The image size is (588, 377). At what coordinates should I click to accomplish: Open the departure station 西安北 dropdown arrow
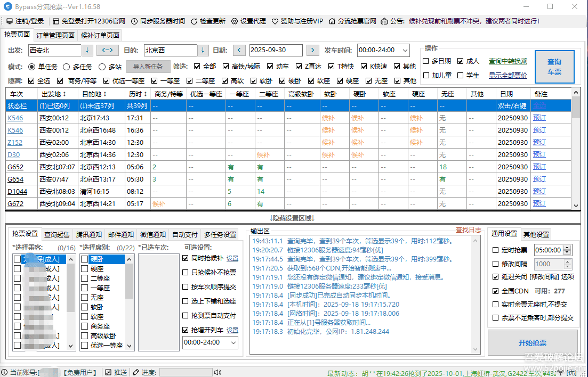click(x=87, y=50)
